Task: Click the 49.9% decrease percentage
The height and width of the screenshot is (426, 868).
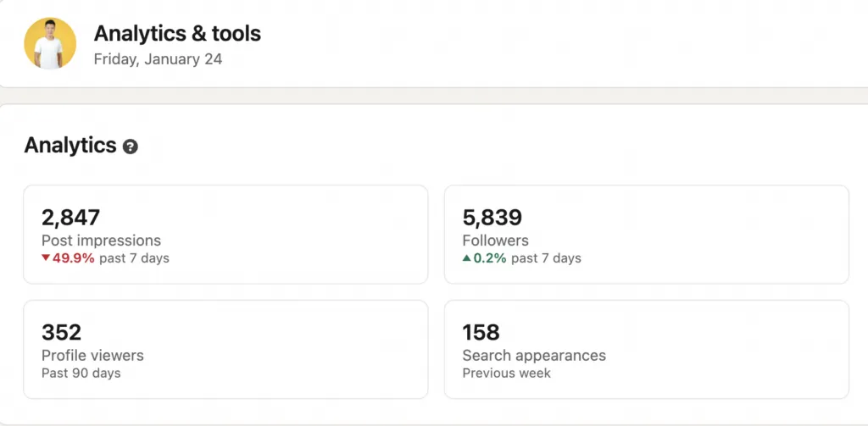Action: [x=74, y=258]
